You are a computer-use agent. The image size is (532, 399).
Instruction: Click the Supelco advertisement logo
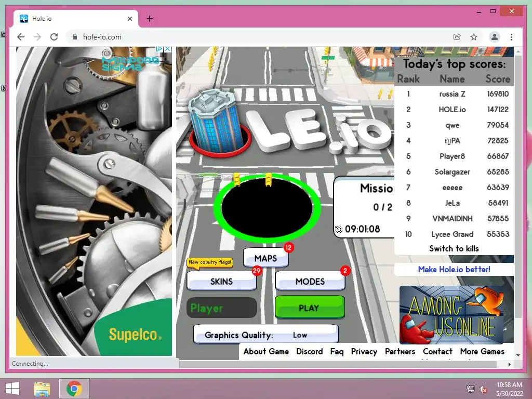point(135,335)
